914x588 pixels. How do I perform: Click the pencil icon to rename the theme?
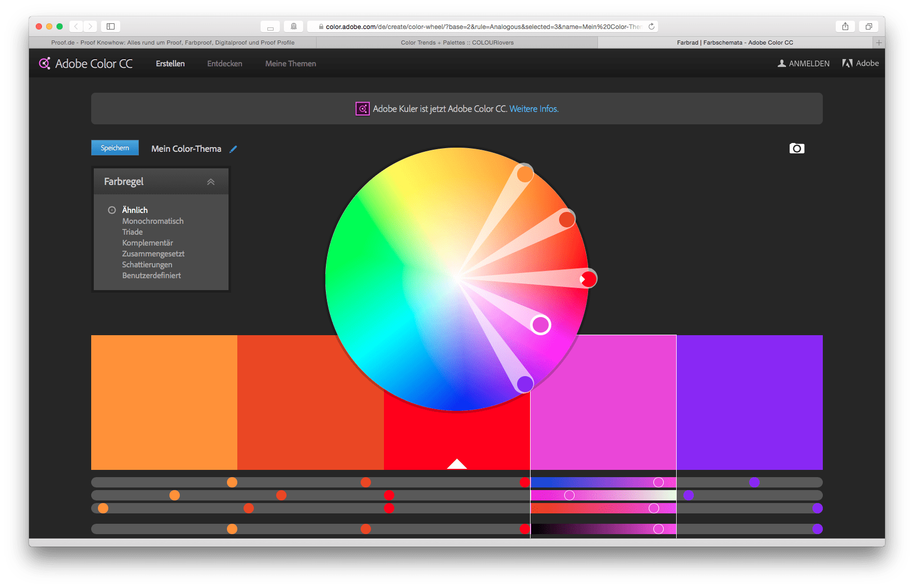tap(233, 149)
